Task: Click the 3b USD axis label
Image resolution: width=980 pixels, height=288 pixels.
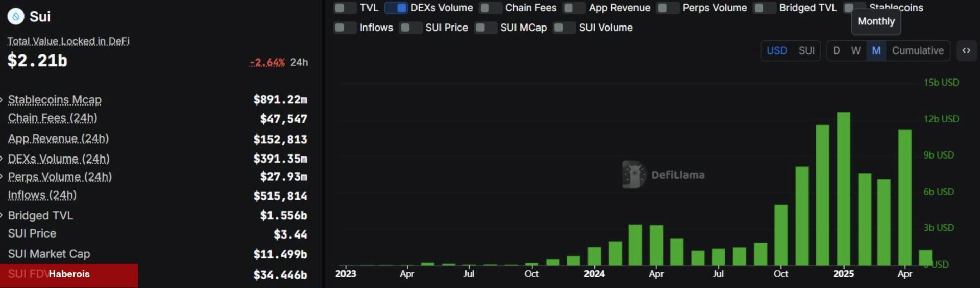Action: click(939, 228)
